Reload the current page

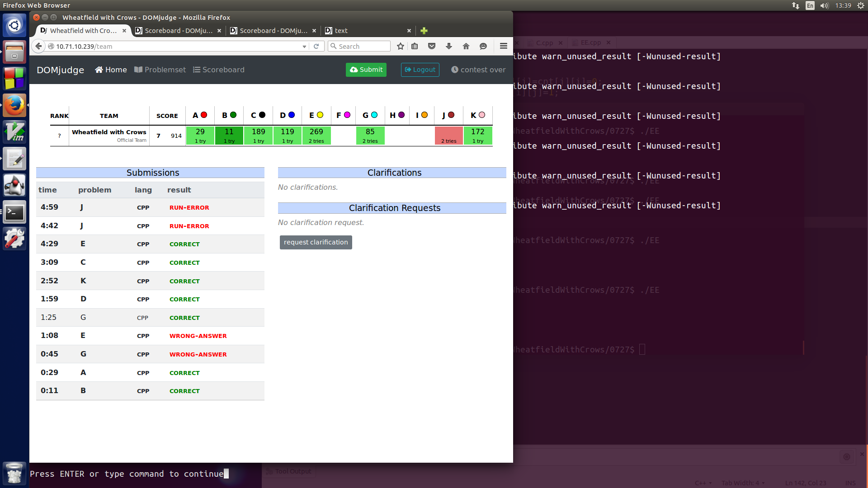(x=316, y=46)
